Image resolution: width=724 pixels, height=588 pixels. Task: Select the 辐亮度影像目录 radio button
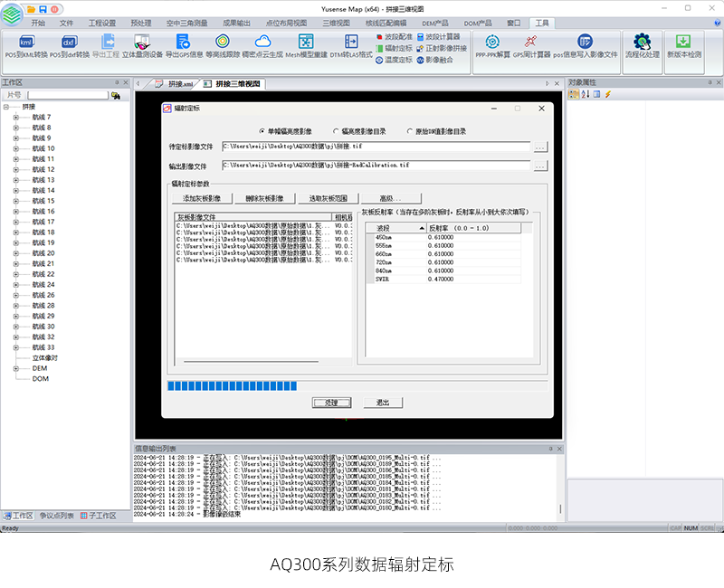pos(336,131)
